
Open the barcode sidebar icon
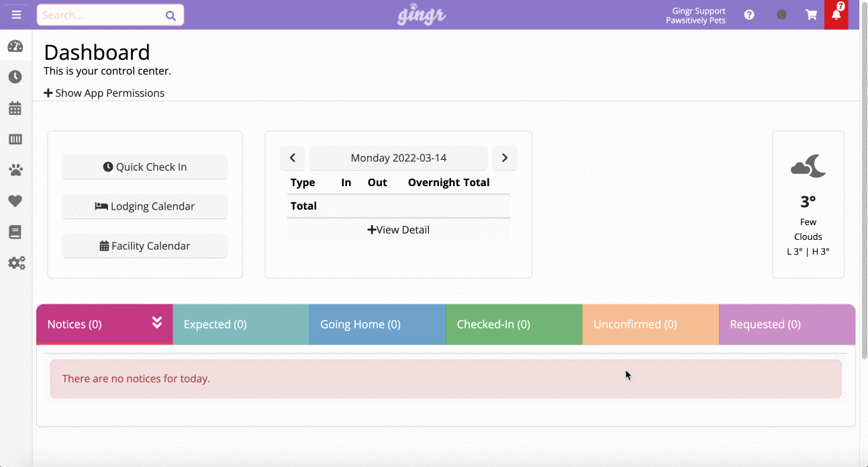click(x=15, y=139)
